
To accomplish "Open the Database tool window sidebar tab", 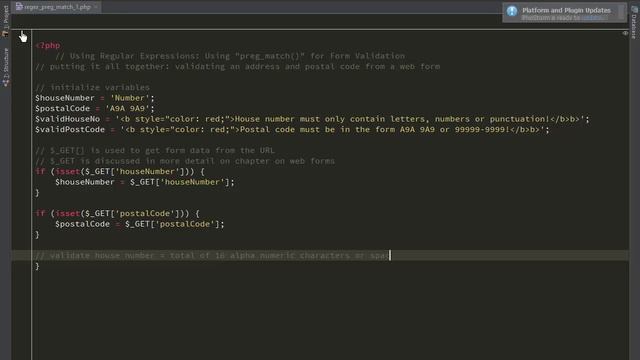I will 634,23.
